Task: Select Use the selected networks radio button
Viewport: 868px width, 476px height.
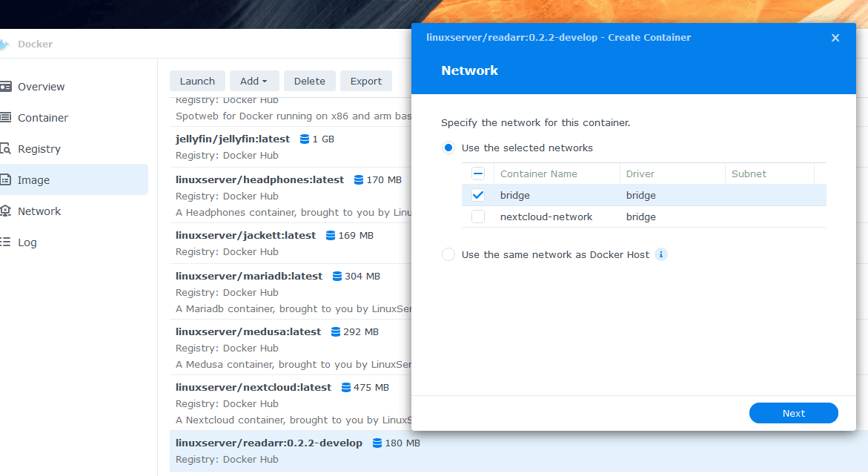Action: pos(448,148)
